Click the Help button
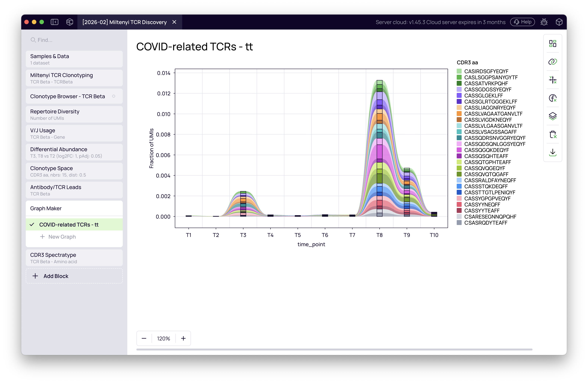Viewport: 588px width, 383px height. 522,22
